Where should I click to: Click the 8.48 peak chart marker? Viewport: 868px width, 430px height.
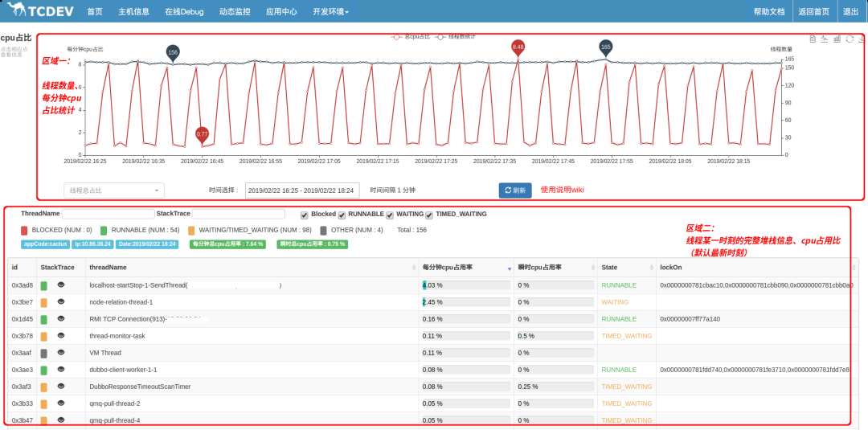518,49
